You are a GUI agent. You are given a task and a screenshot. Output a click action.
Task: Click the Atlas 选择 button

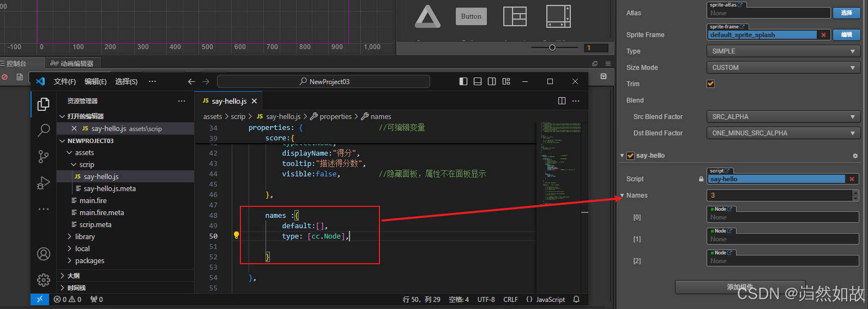coord(847,13)
